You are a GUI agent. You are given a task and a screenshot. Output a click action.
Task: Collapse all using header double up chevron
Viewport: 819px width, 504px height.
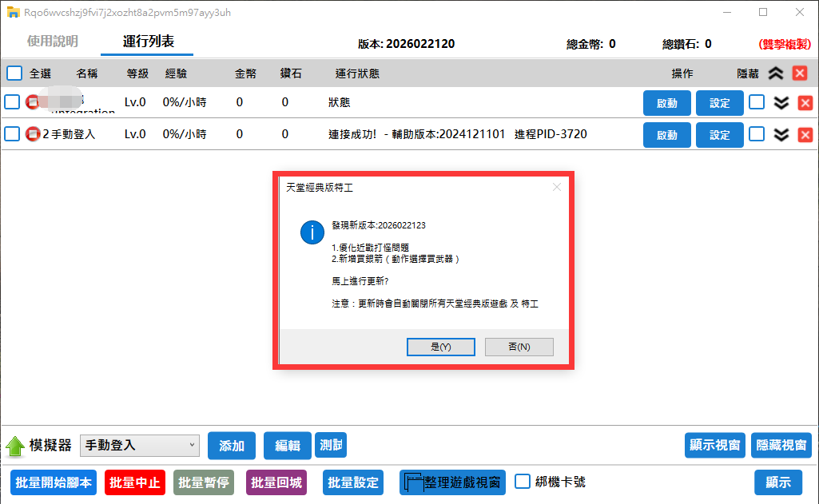coord(775,73)
